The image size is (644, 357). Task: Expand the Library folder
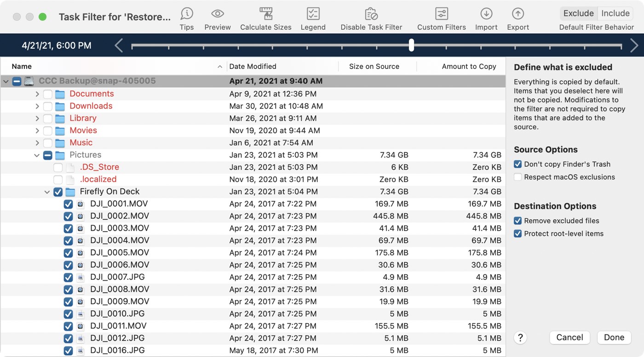pyautogui.click(x=37, y=119)
